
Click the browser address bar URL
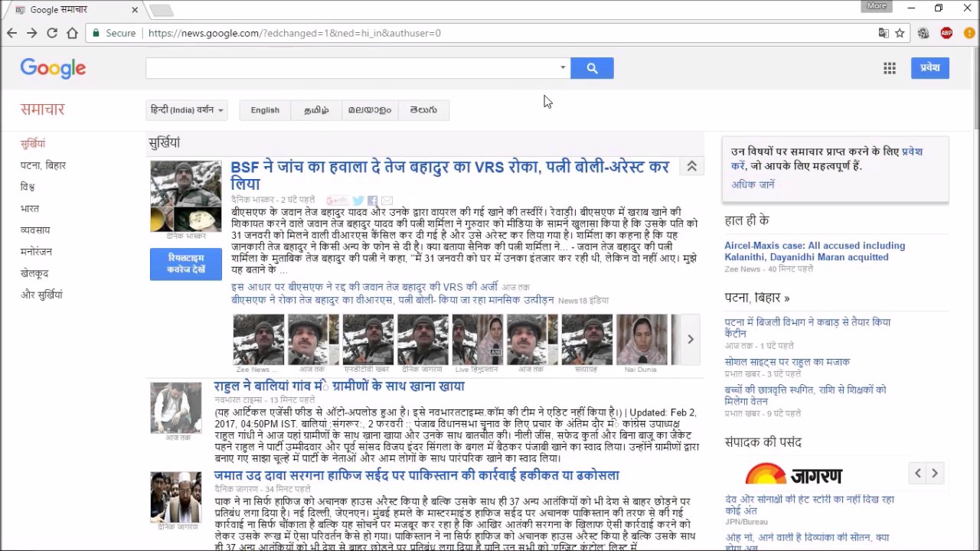point(295,33)
